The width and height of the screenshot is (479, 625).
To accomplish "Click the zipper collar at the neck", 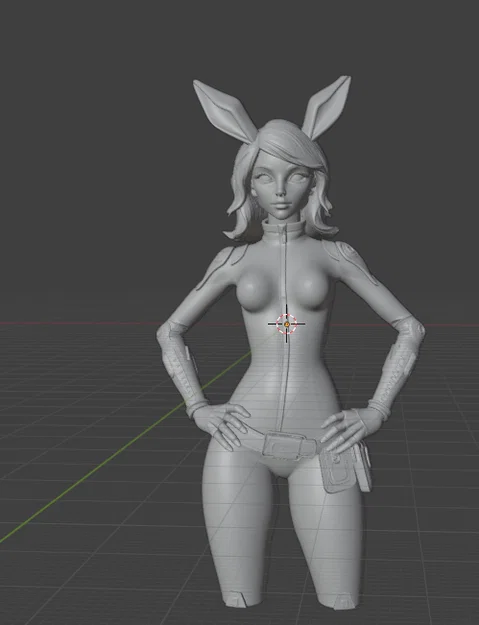I will pos(284,230).
